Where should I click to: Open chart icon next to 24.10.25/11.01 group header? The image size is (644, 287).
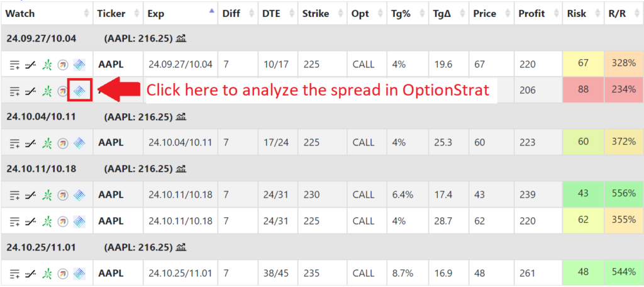tap(181, 247)
